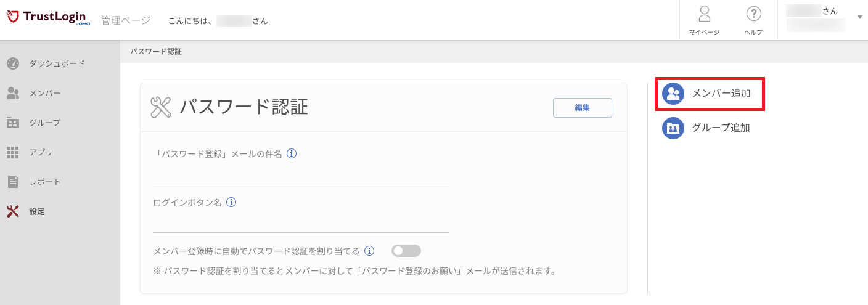Toggle automatic password authentication assignment switch
Image resolution: width=868 pixels, height=305 pixels.
pos(406,251)
